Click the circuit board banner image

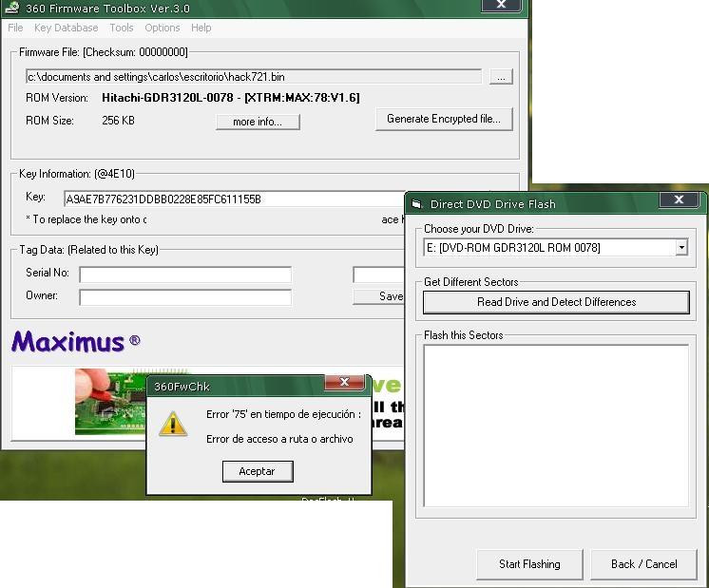pos(111,402)
